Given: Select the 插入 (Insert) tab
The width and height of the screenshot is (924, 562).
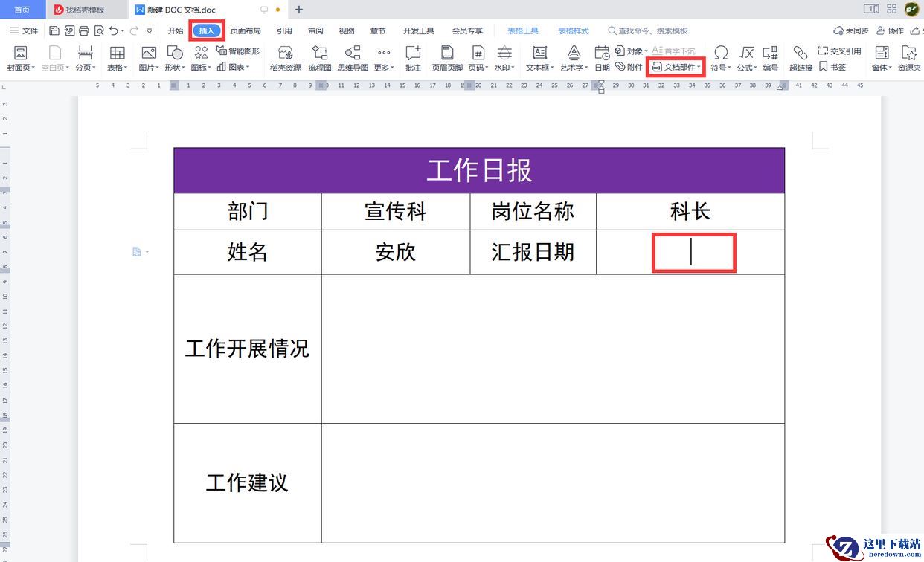Looking at the screenshot, I should pos(207,30).
